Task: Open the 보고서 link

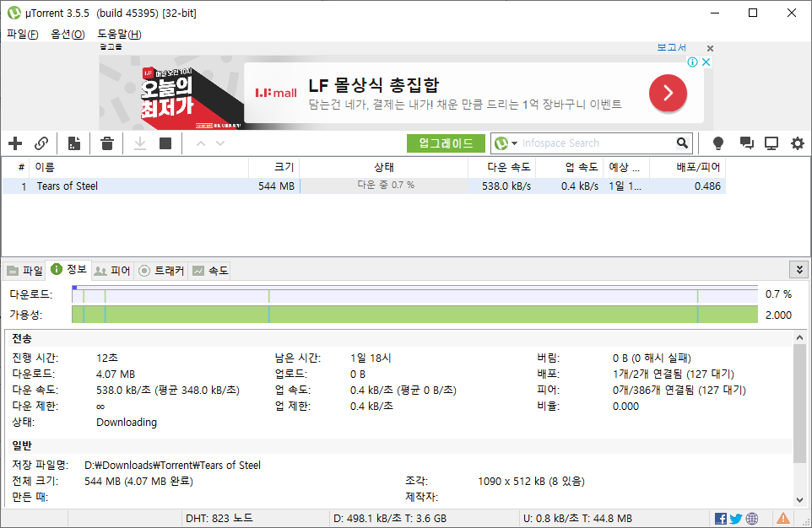Action: point(672,47)
